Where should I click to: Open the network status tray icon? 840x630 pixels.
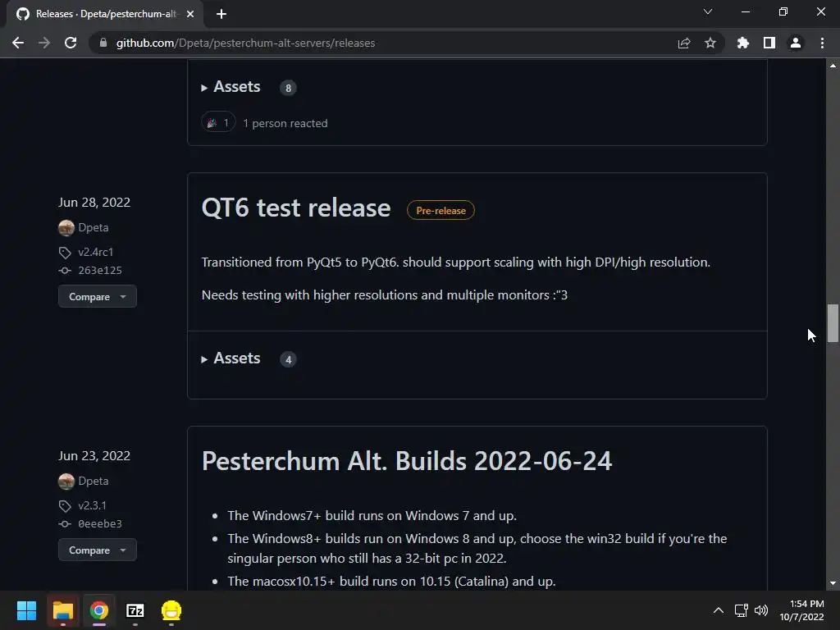click(x=742, y=610)
